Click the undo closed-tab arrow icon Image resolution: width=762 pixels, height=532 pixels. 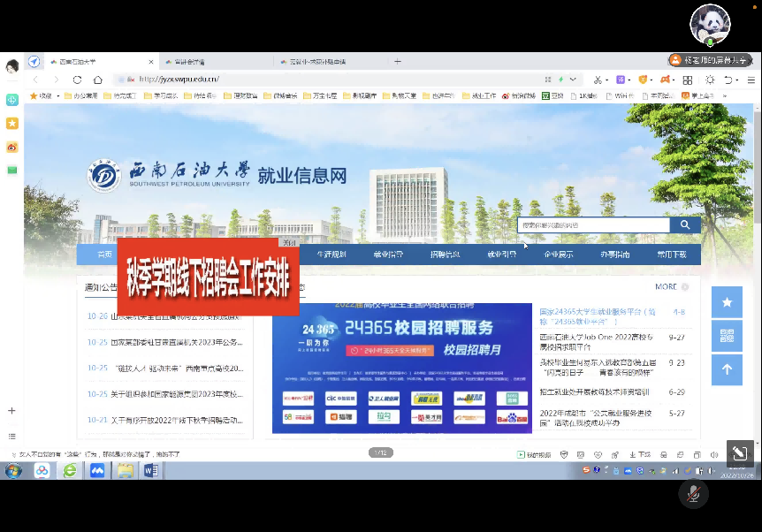[728, 80]
